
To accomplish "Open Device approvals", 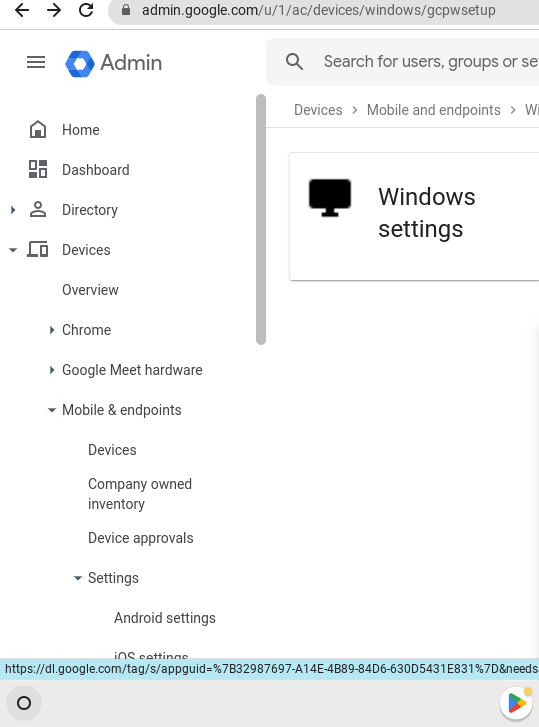I will (141, 538).
